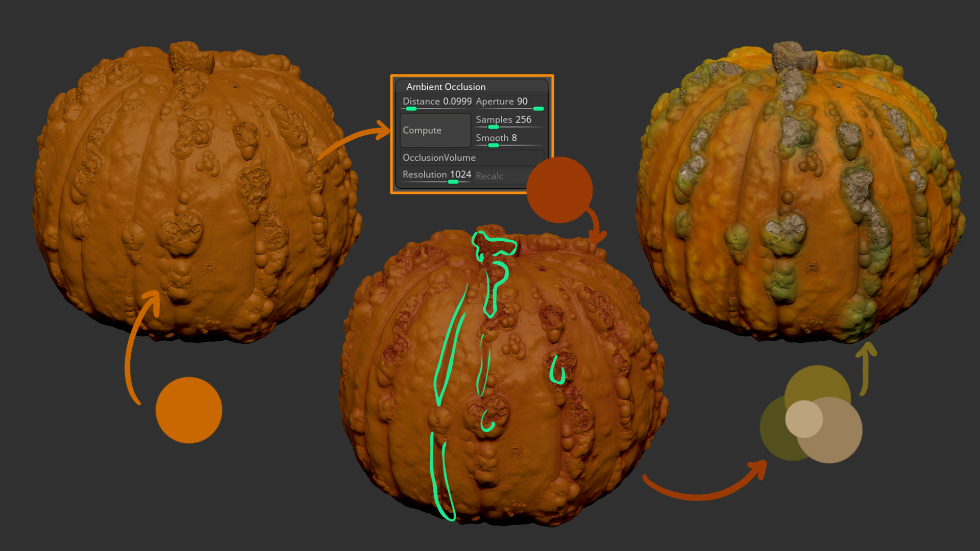
Task: Pick the dark burnt-orange color circle
Action: coord(559,190)
